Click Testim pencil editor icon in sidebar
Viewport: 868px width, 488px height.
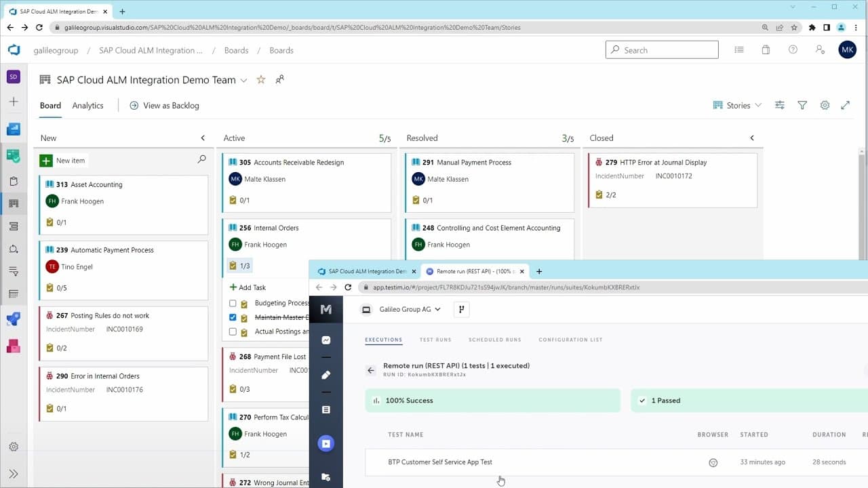(326, 375)
